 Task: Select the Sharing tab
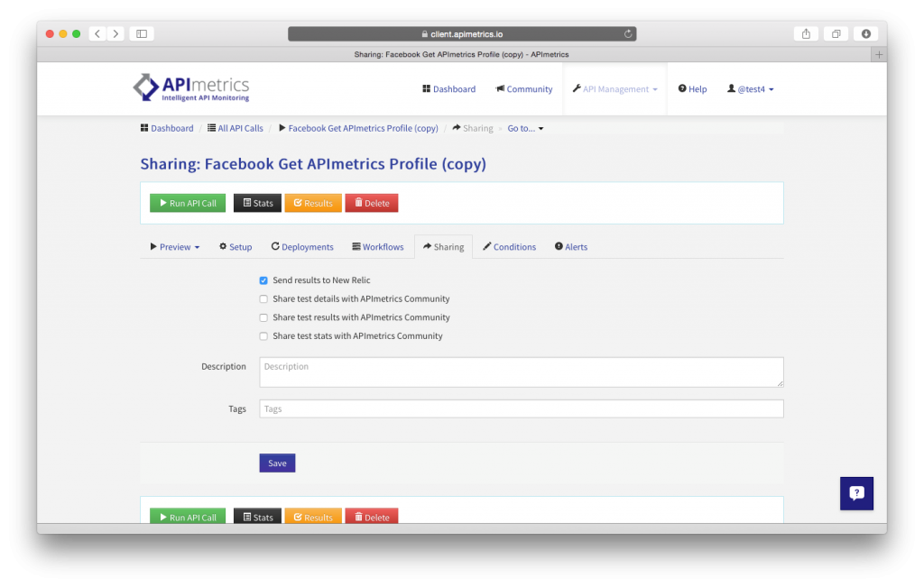point(443,247)
